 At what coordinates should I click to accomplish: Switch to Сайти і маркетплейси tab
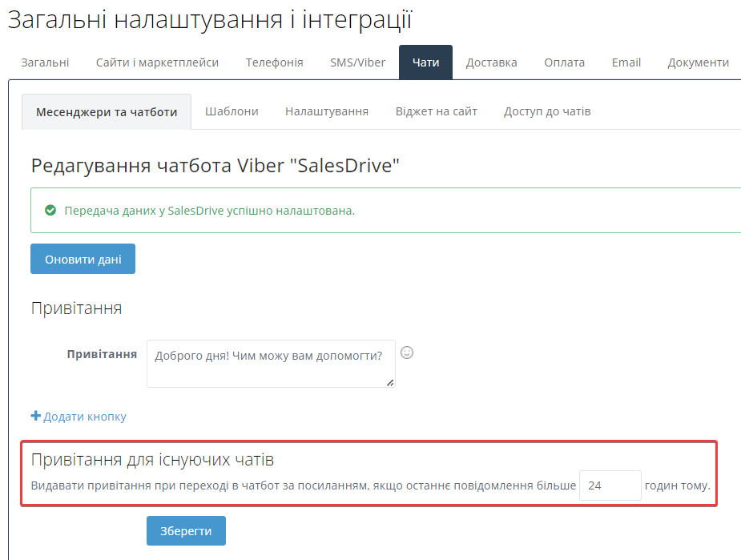coord(157,62)
